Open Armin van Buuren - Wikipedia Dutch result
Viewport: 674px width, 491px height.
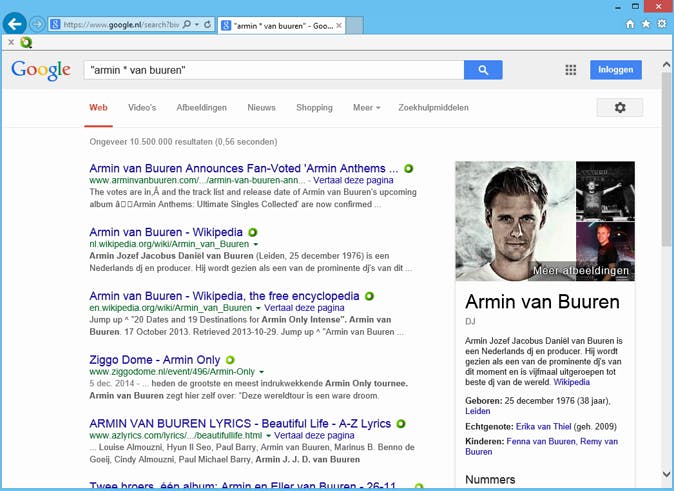click(166, 232)
